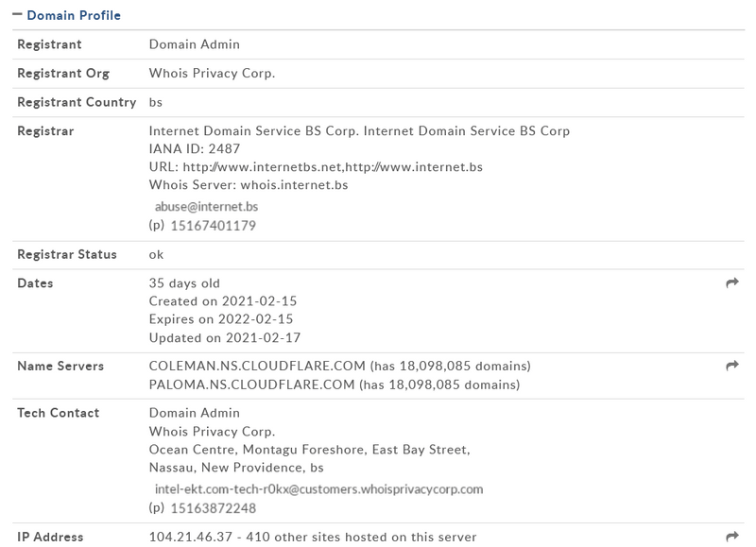Click the Whois Server whois.internet.bs line
Image resolution: width=756 pixels, height=547 pixels.
(249, 184)
